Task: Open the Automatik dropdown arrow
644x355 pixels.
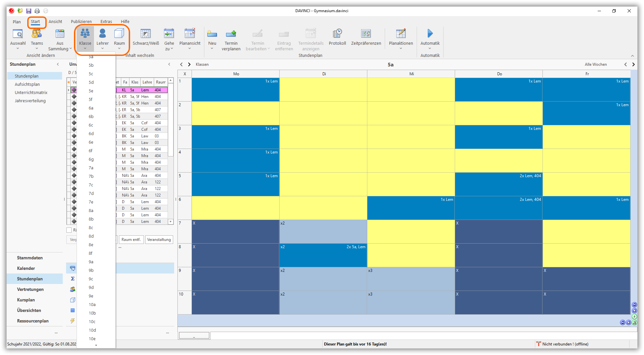Action: (x=430, y=49)
